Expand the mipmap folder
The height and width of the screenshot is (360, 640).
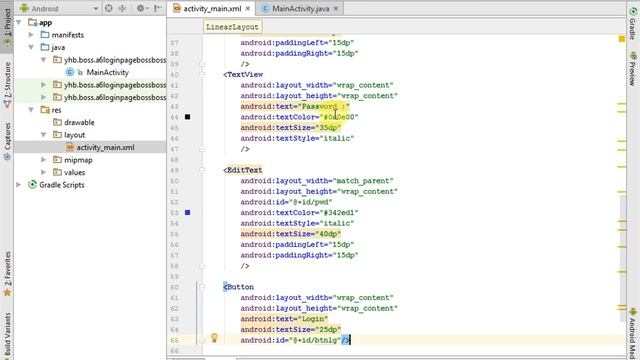coord(43,160)
